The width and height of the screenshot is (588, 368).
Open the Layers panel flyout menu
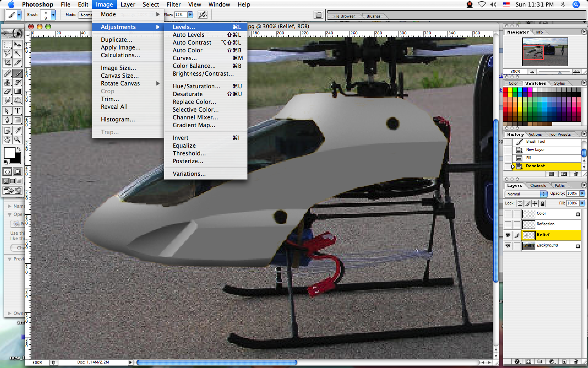coord(584,185)
